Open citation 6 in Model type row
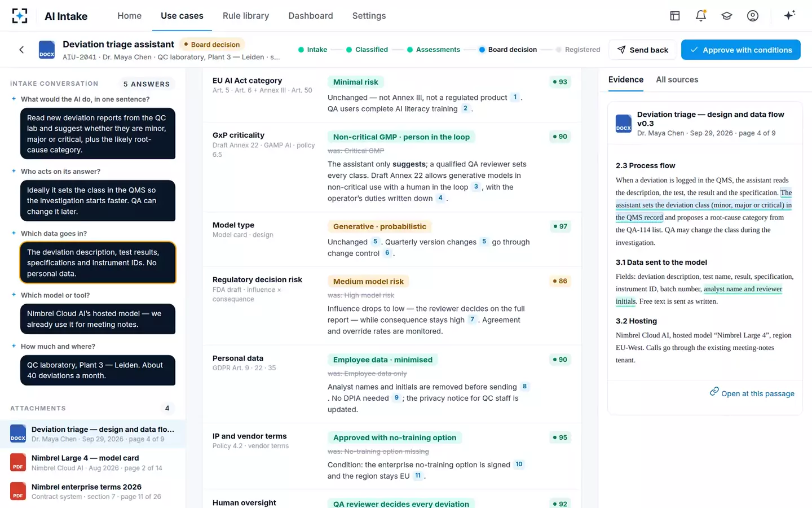812x508 pixels. [x=387, y=253]
